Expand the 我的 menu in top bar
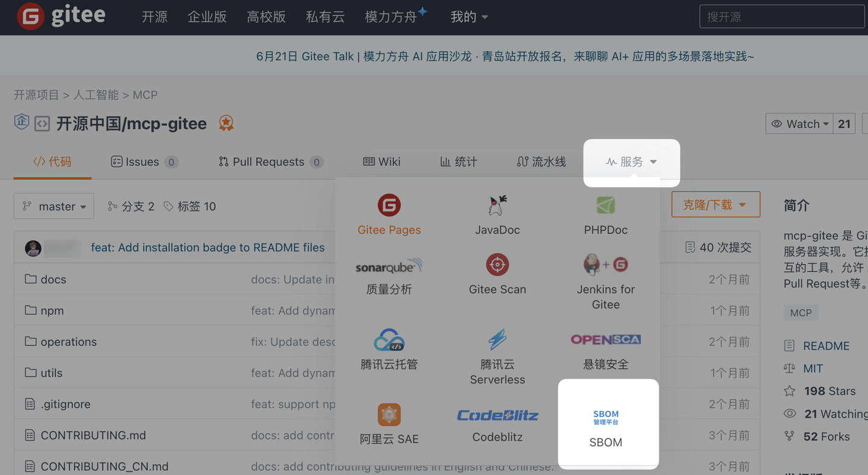This screenshot has width=868, height=475. pos(469,17)
